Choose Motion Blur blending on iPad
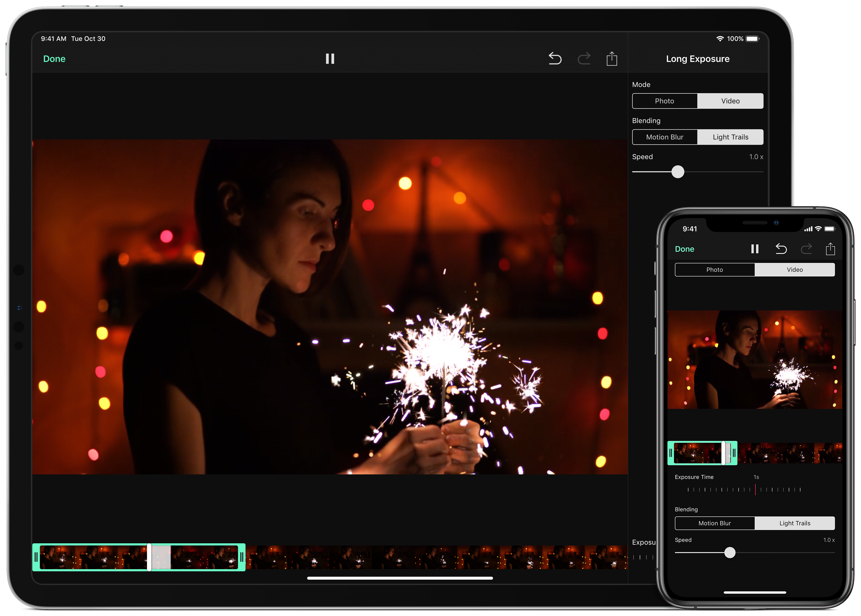The height and width of the screenshot is (616, 861). (664, 137)
